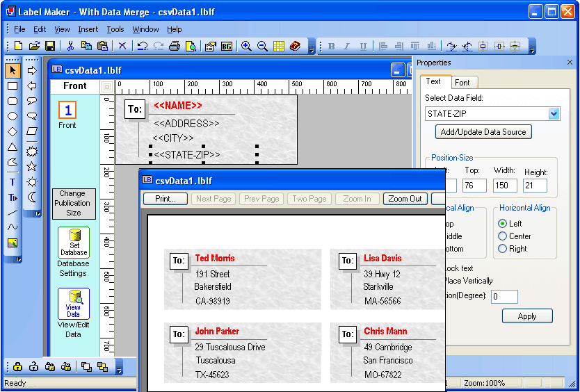Screen dimensions: 580x392
Task: Click the Add/Update Data Source button
Action: pos(483,132)
